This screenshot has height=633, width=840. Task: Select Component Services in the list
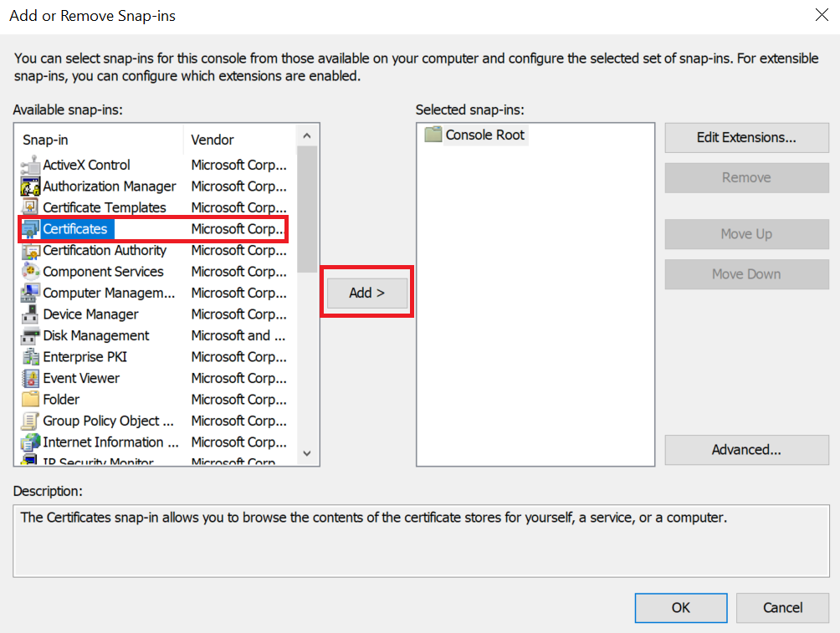[x=103, y=272]
